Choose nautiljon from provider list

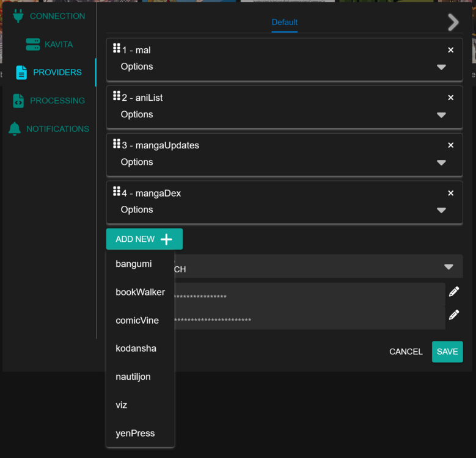pyautogui.click(x=141, y=377)
